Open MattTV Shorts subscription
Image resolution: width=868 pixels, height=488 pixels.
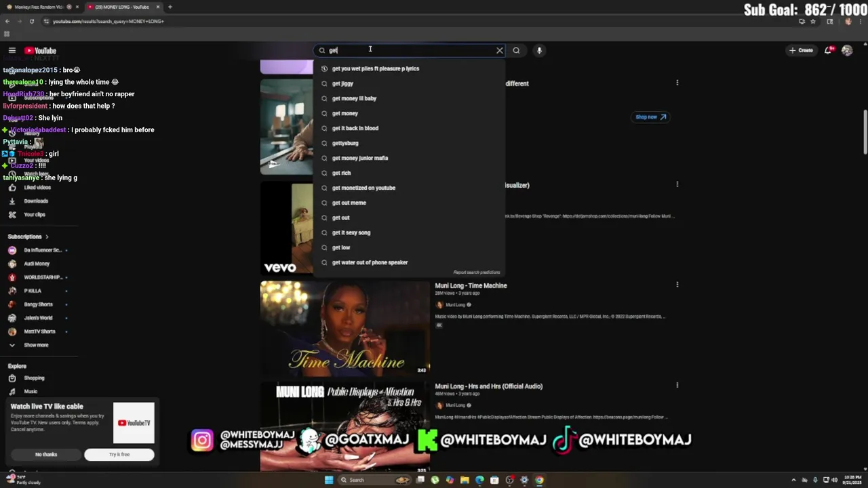39,331
